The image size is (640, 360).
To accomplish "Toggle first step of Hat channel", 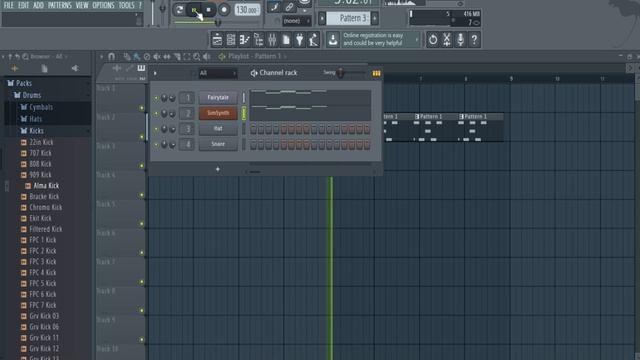I will click(253, 129).
